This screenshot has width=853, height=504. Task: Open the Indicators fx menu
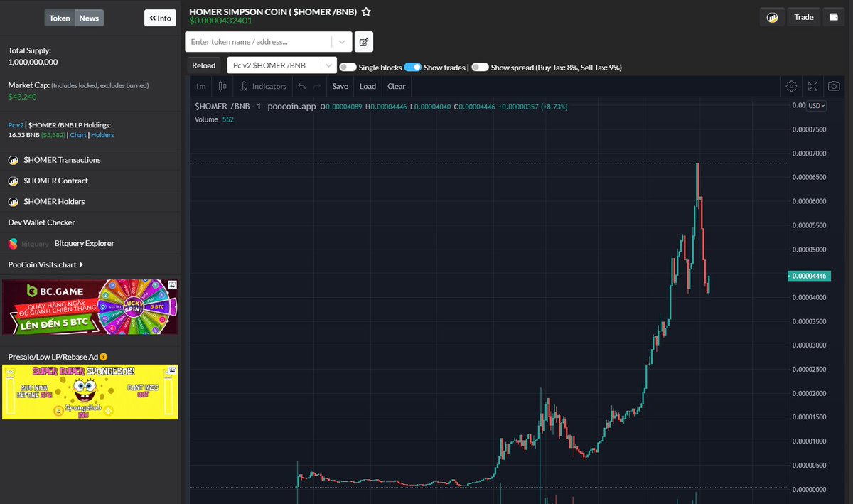[x=263, y=86]
